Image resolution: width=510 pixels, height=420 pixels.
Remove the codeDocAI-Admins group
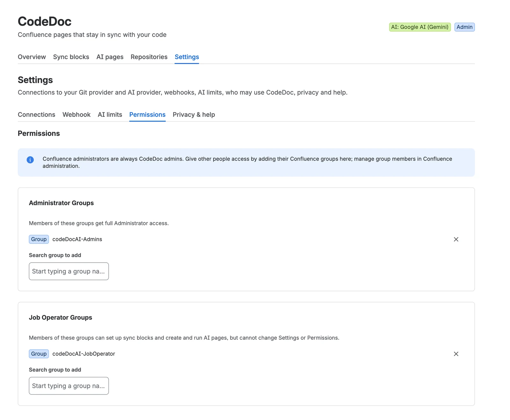456,239
